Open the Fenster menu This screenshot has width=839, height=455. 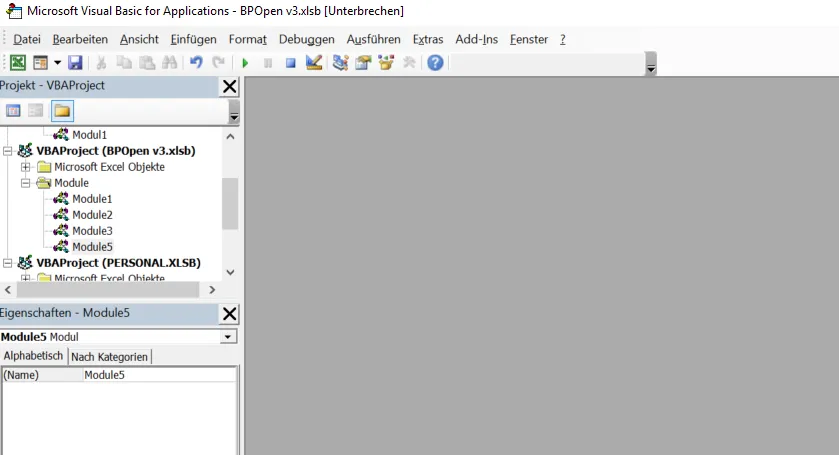point(529,40)
